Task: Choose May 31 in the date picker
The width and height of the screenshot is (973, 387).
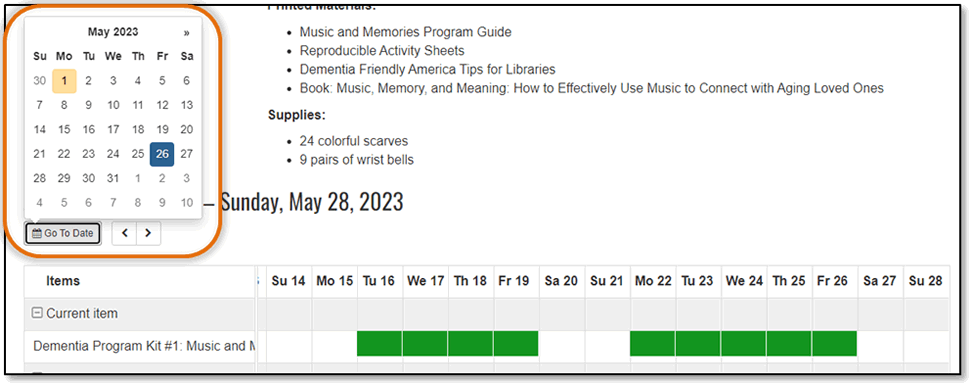Action: click(x=113, y=179)
